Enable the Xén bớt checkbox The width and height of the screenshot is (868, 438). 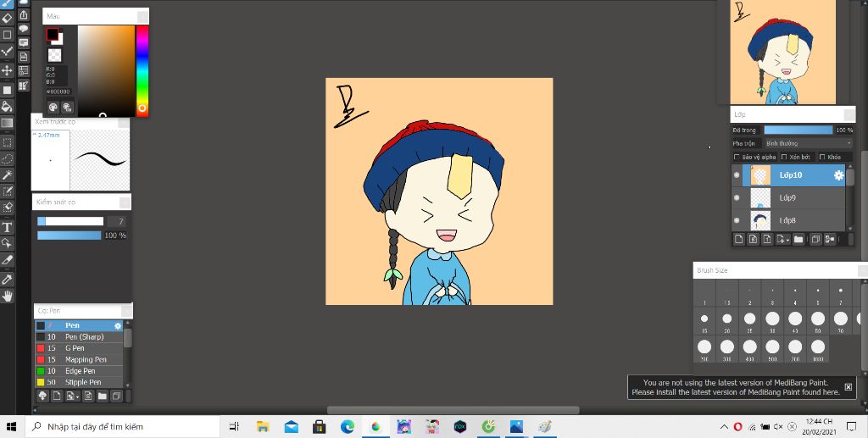[x=784, y=158]
